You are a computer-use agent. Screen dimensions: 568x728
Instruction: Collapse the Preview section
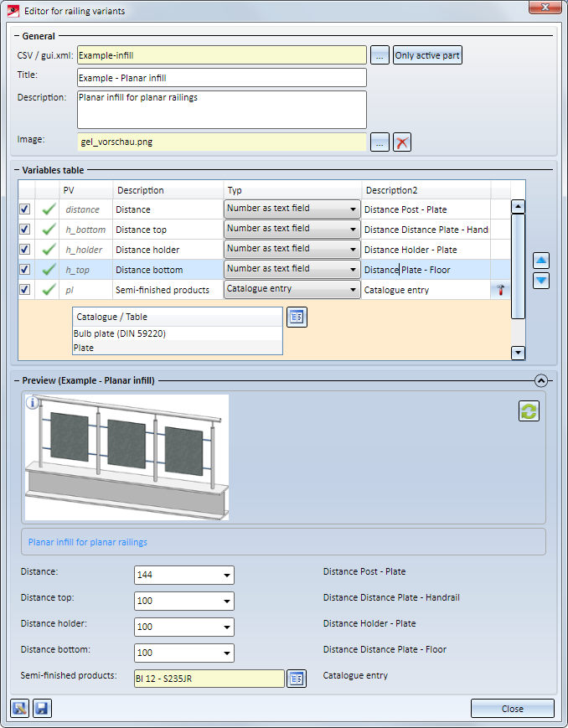tap(540, 379)
